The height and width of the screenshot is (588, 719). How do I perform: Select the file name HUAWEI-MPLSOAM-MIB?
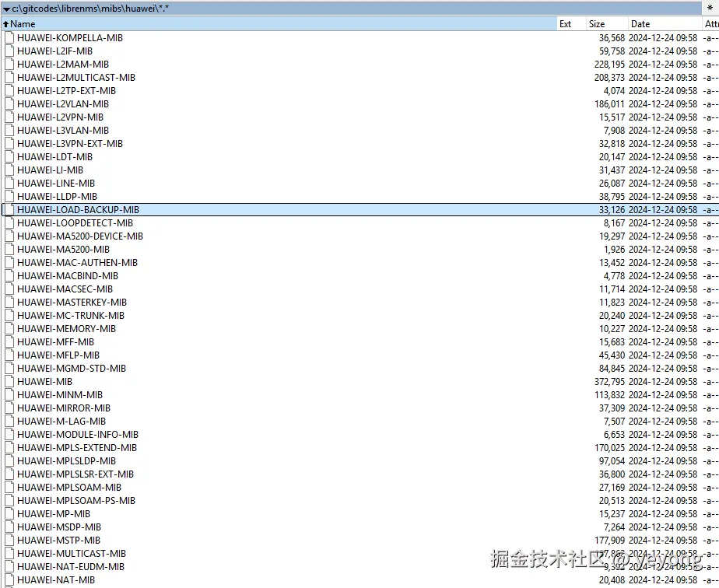[x=69, y=487]
